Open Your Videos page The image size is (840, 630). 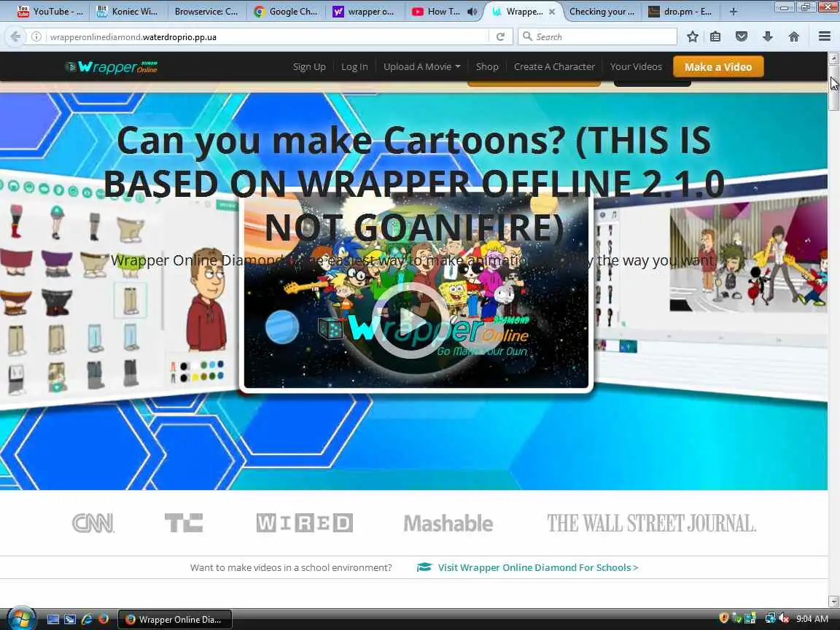[x=636, y=66]
